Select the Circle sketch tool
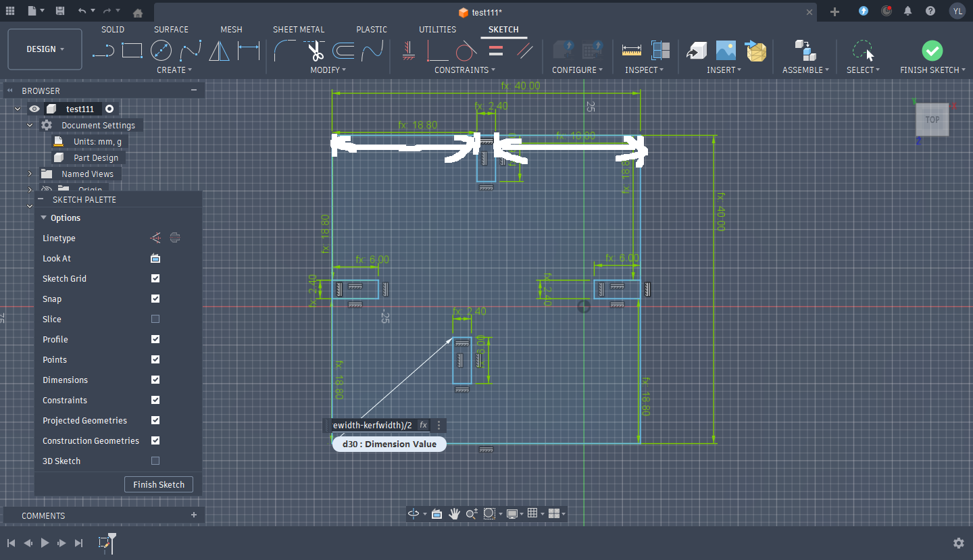The image size is (973, 560). pos(161,51)
